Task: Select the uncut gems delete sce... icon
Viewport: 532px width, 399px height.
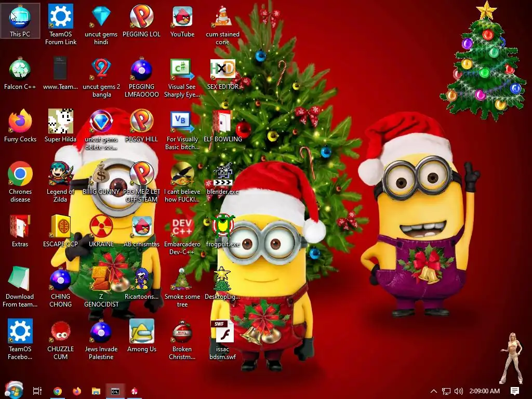Action: pos(101,129)
